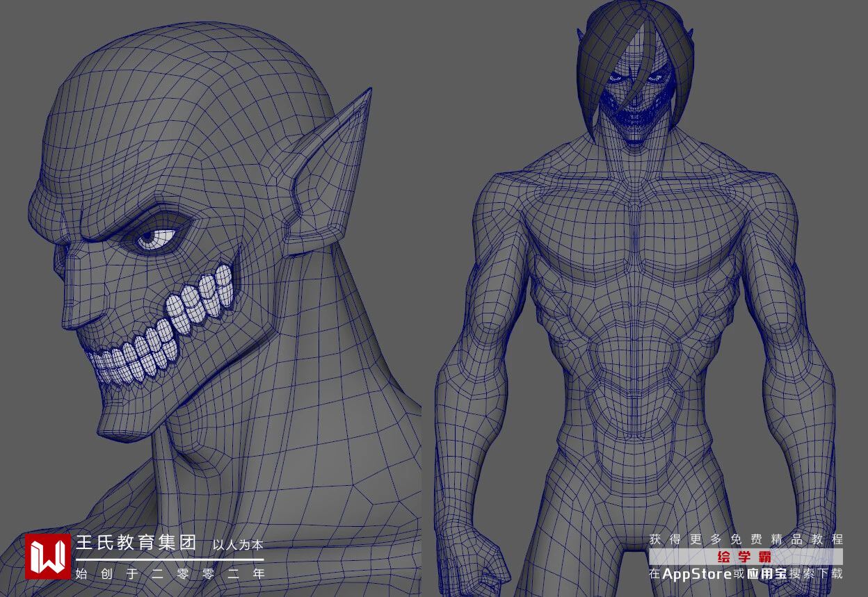The width and height of the screenshot is (868, 597).
Task: Click the 始创于二零零二年 caption
Action: click(170, 574)
